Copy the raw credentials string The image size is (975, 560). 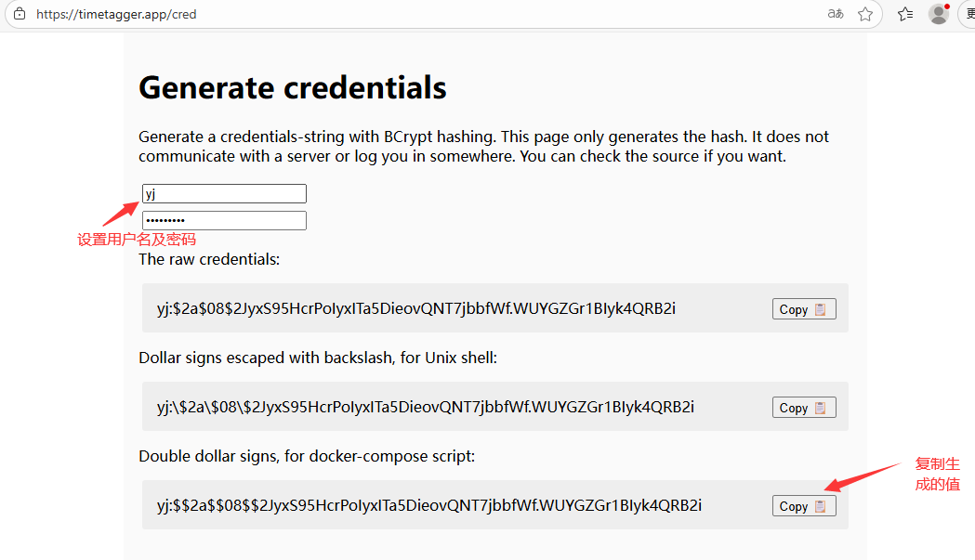(804, 309)
